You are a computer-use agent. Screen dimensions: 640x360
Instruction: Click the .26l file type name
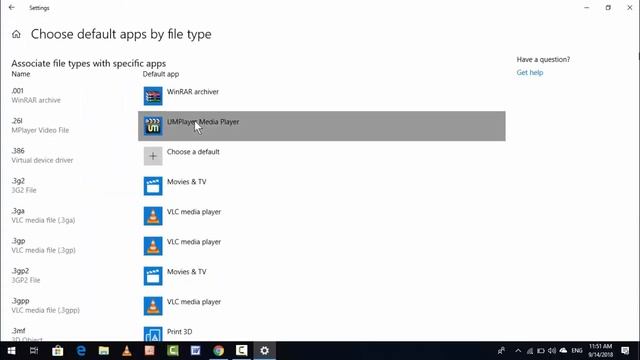[x=17, y=121]
